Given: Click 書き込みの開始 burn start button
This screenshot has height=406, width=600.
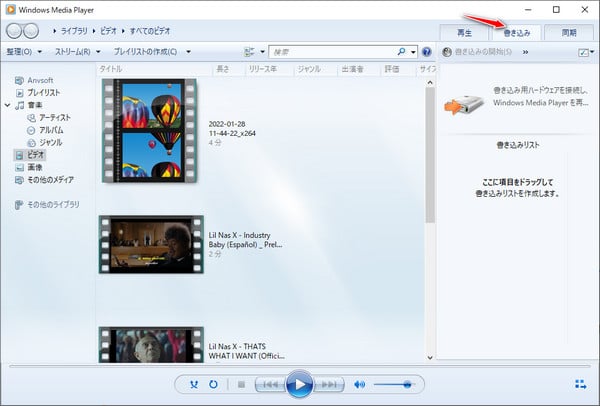Looking at the screenshot, I should [477, 52].
